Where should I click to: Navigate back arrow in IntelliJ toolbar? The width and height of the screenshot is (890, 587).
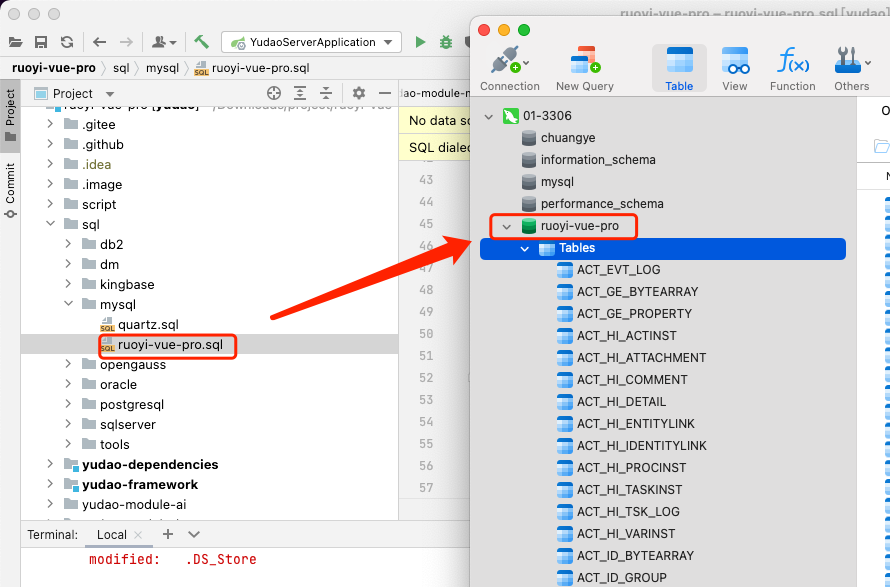point(100,42)
